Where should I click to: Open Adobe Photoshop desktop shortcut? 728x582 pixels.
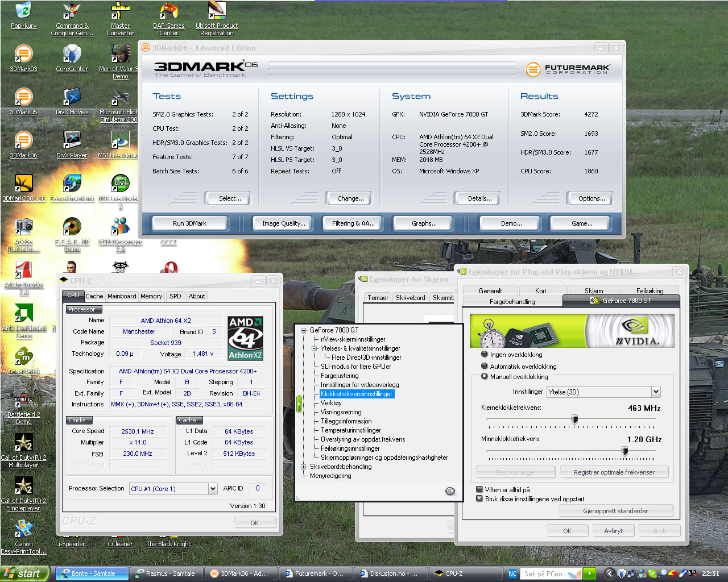[23, 235]
